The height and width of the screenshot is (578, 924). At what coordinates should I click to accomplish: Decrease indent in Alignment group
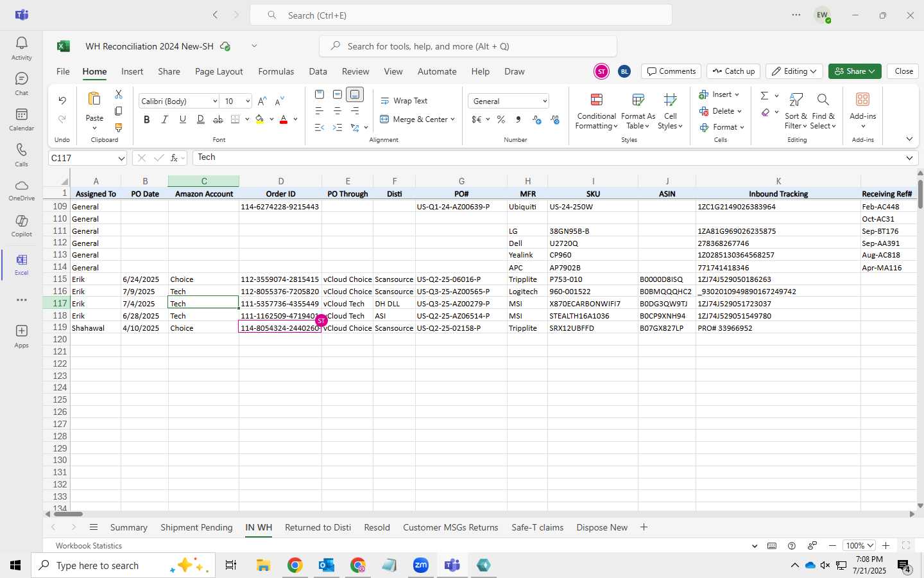point(320,128)
